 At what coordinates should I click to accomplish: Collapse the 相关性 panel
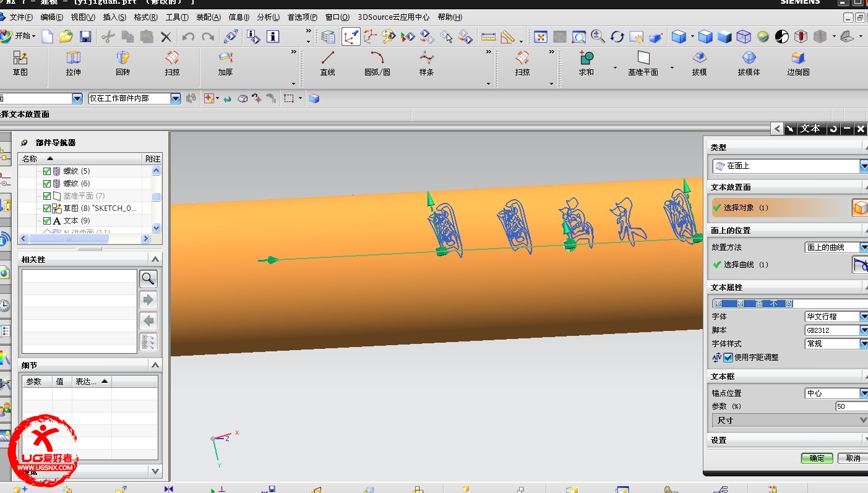155,259
